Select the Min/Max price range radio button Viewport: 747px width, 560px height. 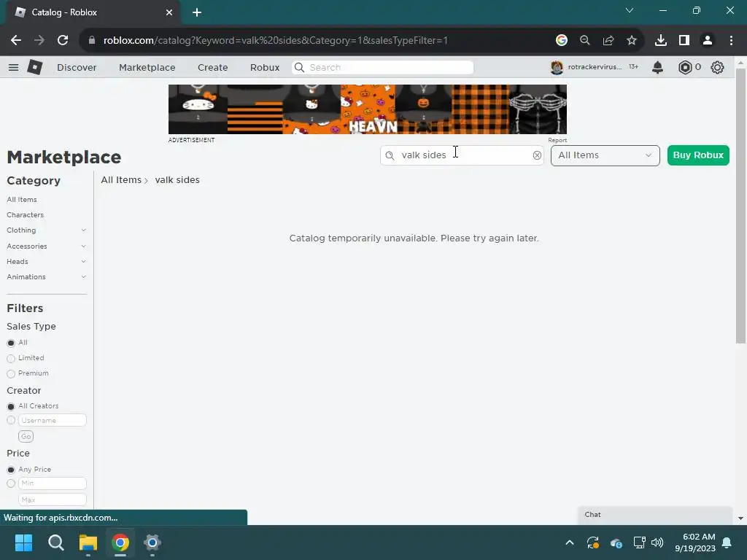11,483
